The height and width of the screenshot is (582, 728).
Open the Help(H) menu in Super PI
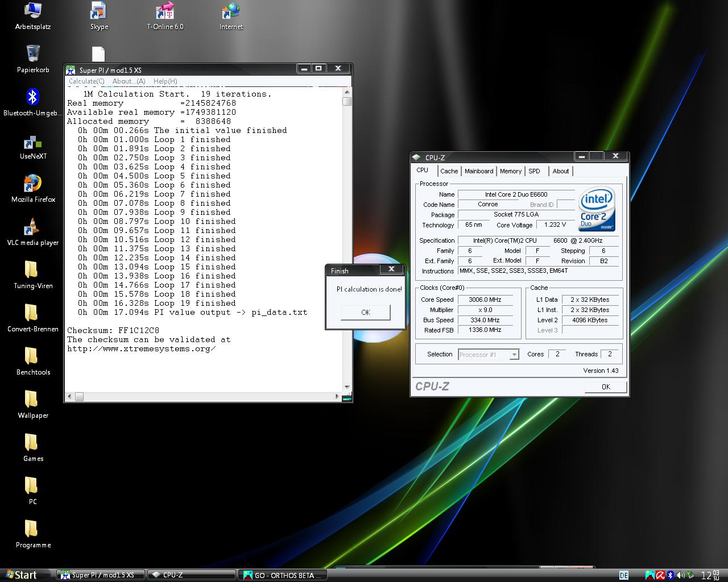[x=165, y=81]
